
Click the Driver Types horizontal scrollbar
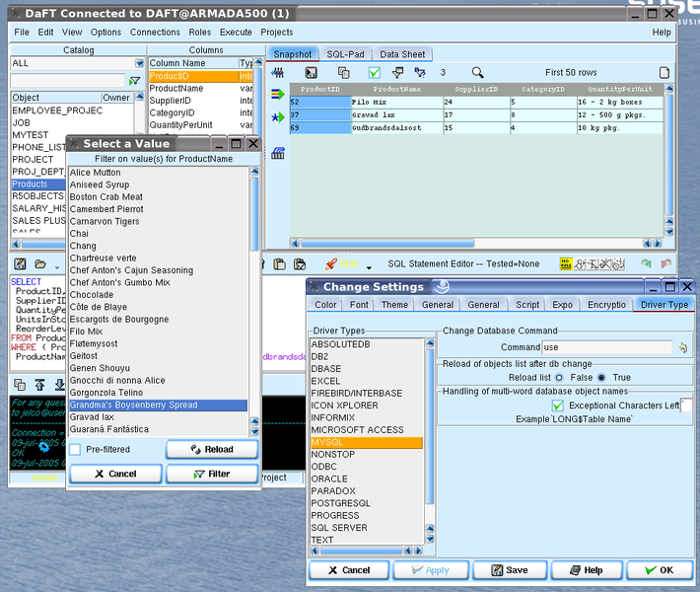tap(361, 551)
